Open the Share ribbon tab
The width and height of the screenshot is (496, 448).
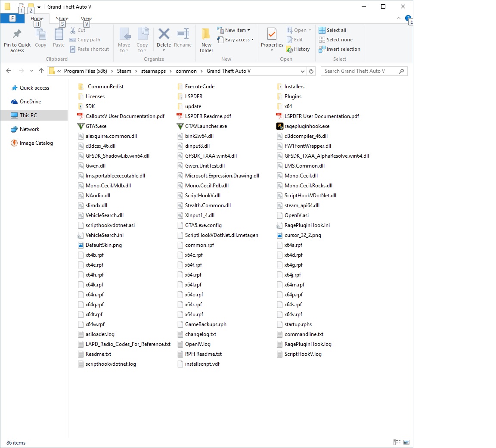pyautogui.click(x=62, y=19)
